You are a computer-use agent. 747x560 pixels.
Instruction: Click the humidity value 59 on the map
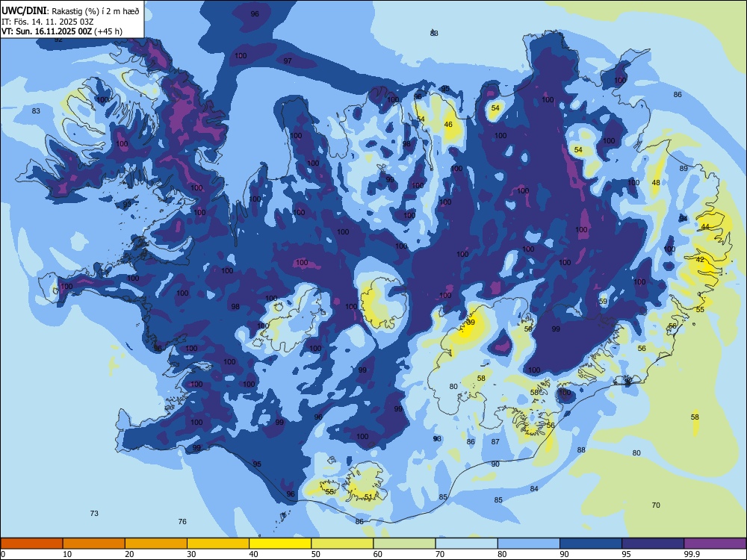point(603,302)
